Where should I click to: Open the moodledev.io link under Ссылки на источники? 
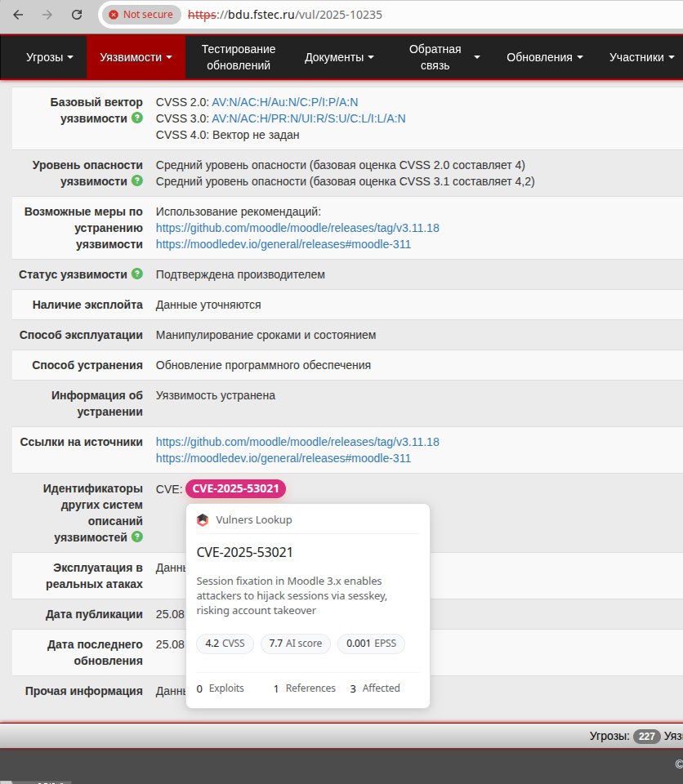(x=283, y=458)
